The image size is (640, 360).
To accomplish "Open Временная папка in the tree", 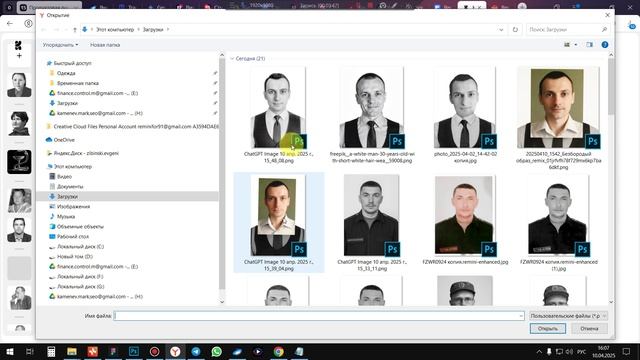I will point(78,83).
